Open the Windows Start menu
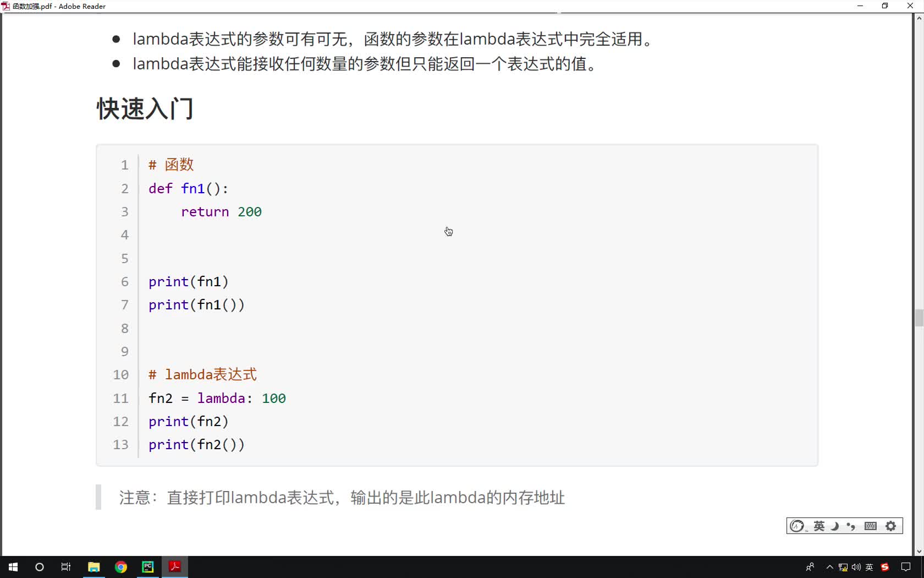 click(13, 567)
